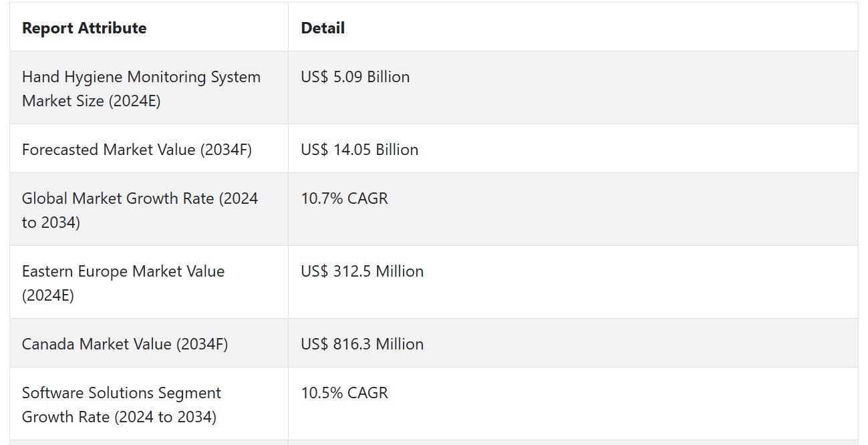The width and height of the screenshot is (868, 445).
Task: Select Hand Hygiene Monitoring System Market Size cell
Action: [x=149, y=88]
